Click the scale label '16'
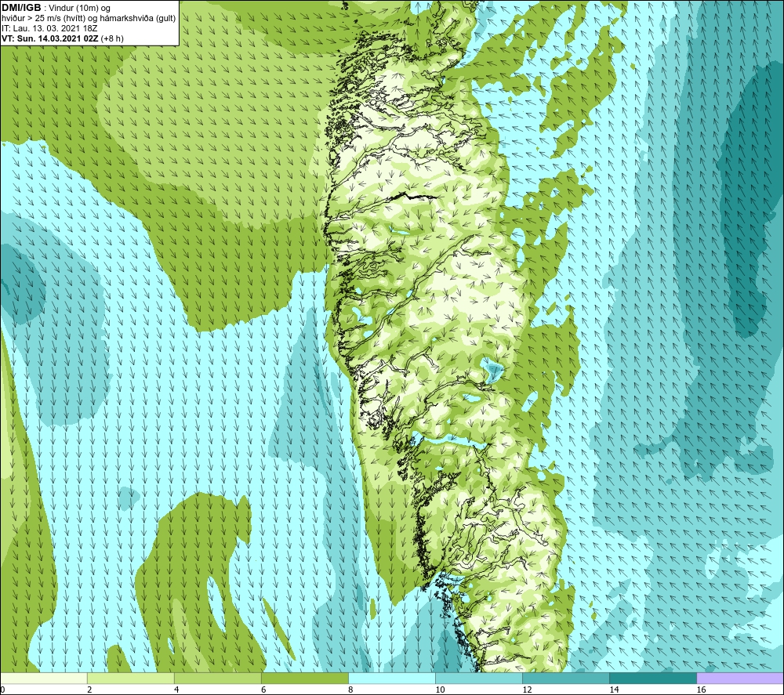Screen dimensions: 784x695 701,690
